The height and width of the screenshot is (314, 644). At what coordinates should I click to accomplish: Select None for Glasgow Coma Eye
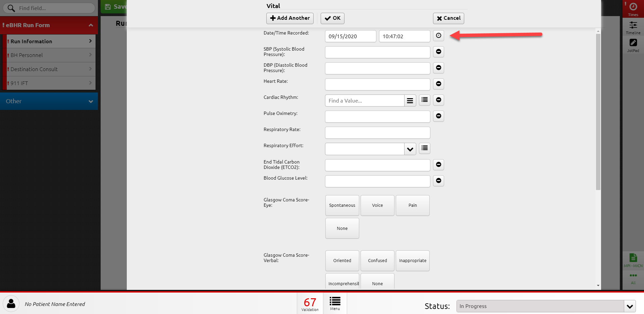tap(342, 228)
